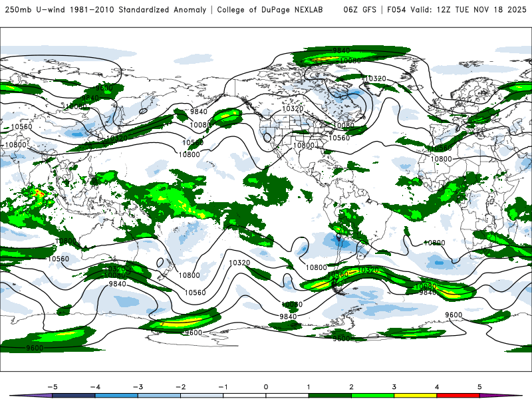Click the '-1' colorbar tick label

click(x=223, y=387)
